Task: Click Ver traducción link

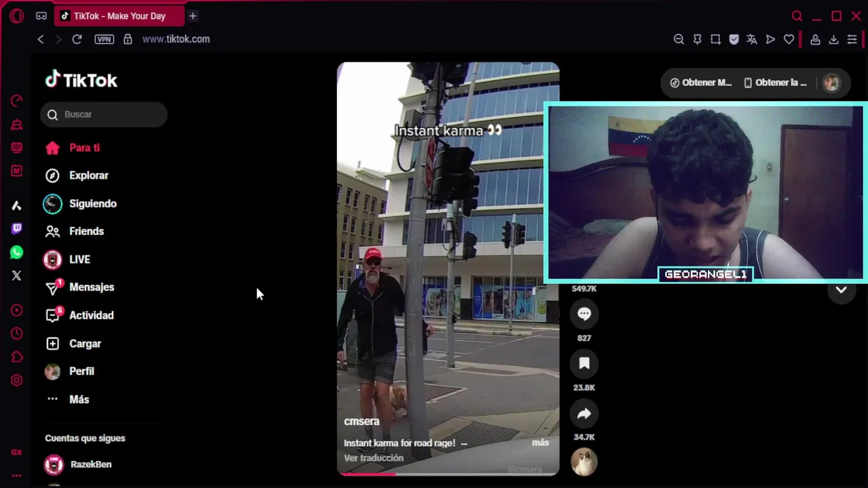Action: (374, 458)
